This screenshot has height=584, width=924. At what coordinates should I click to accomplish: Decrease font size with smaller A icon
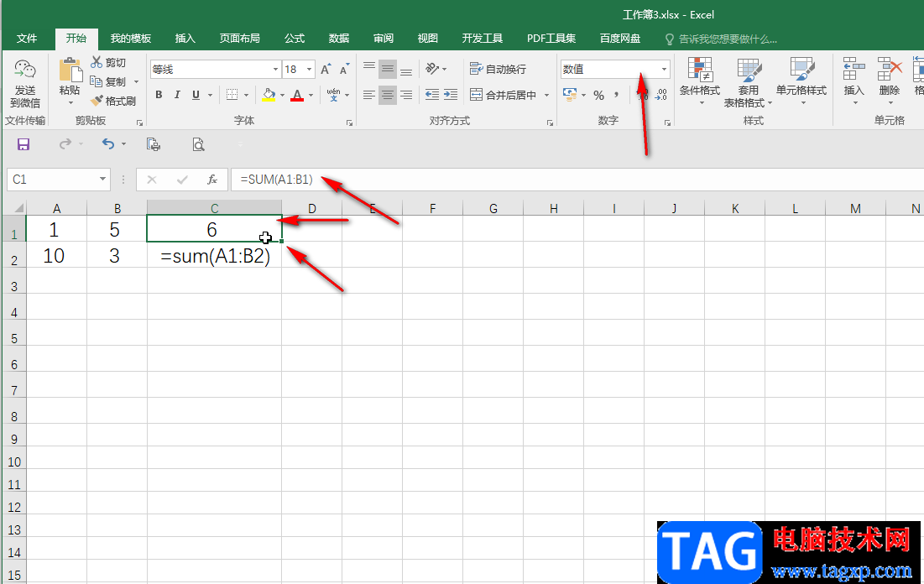(x=345, y=69)
